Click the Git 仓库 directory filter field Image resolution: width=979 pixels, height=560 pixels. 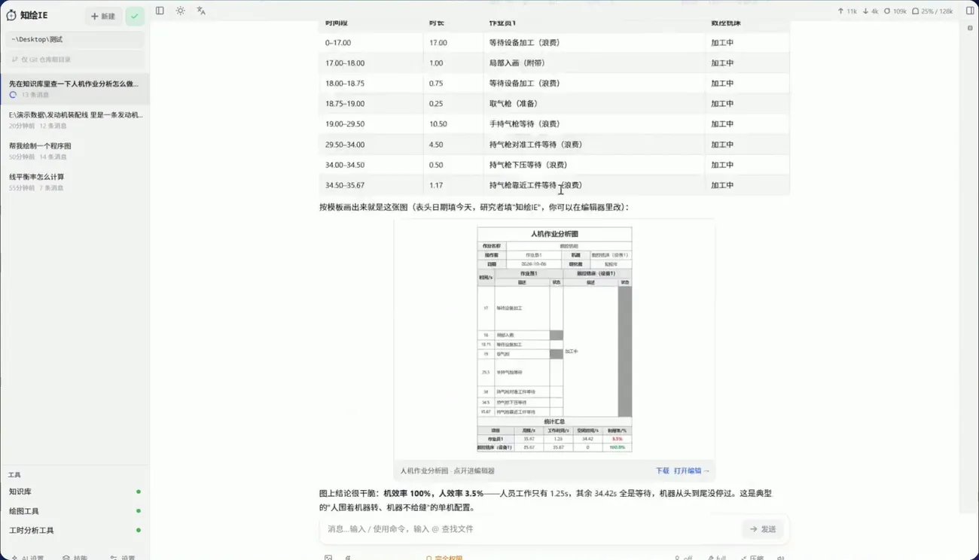pos(75,59)
